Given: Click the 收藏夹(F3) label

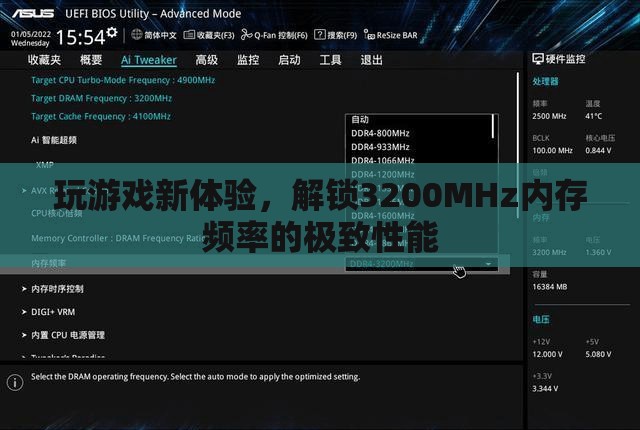Looking at the screenshot, I should click(x=216, y=35).
